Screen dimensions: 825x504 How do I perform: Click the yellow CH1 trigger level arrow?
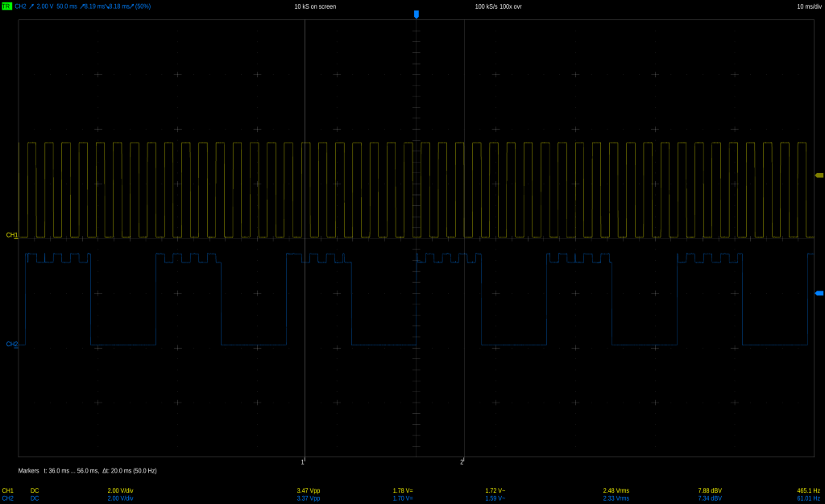click(819, 176)
